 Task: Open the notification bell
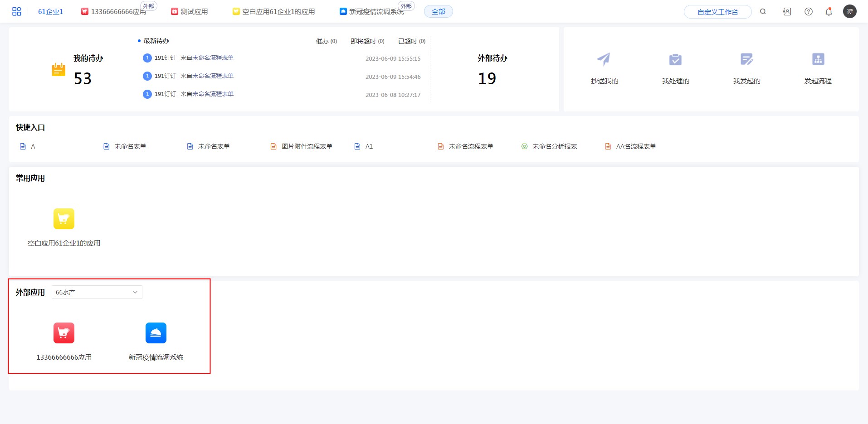[x=829, y=12]
